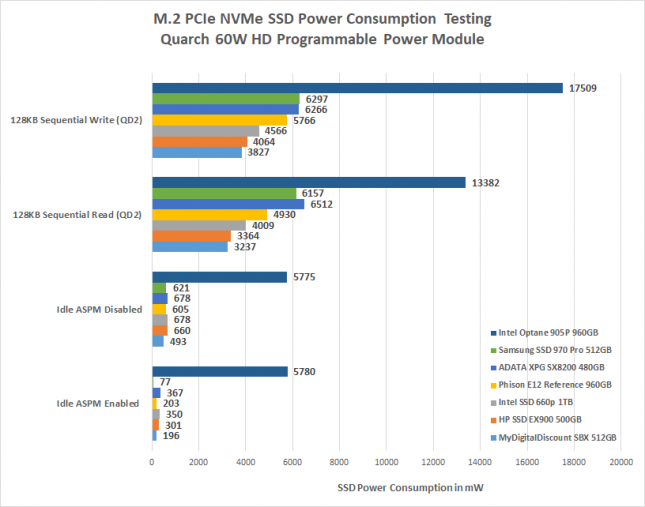Click the data label 350
The image size is (645, 507).
tap(174, 414)
